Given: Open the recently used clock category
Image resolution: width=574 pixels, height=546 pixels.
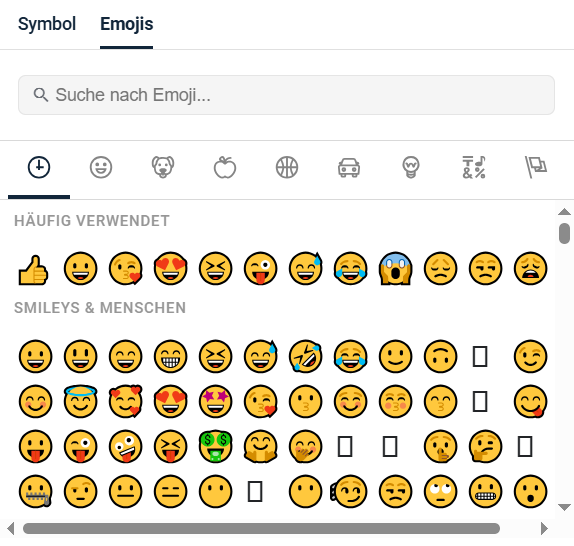Looking at the screenshot, I should [x=39, y=168].
